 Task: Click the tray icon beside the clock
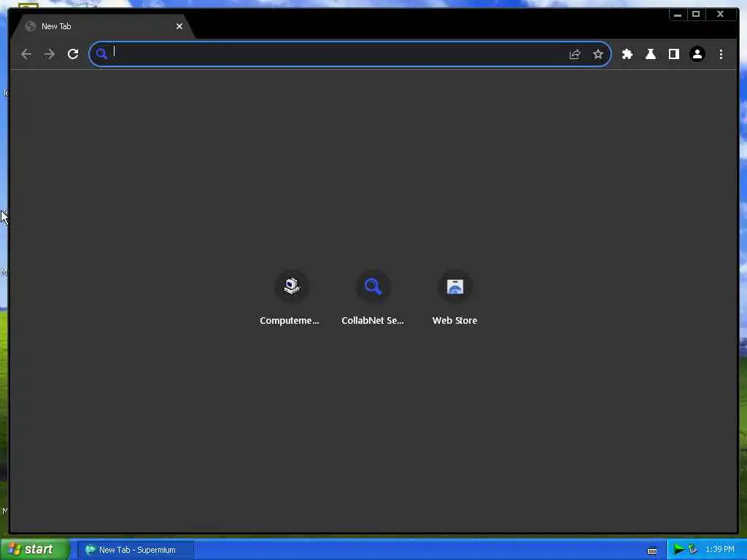click(x=693, y=550)
